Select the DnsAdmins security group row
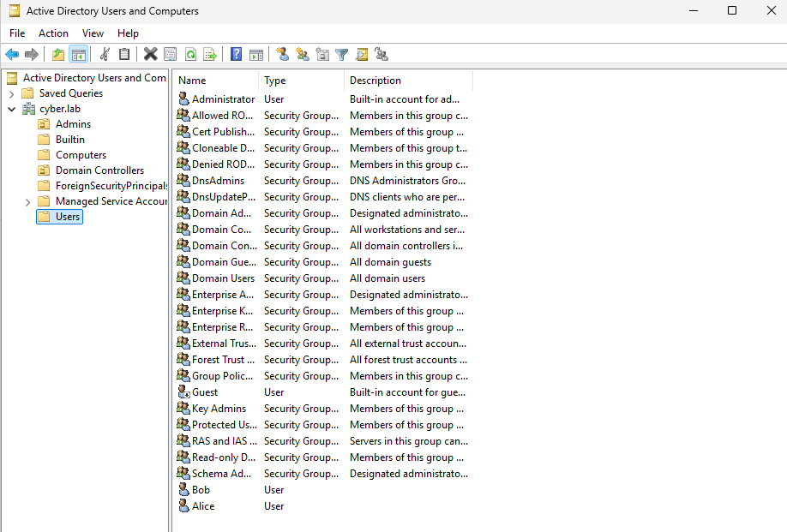 218,181
